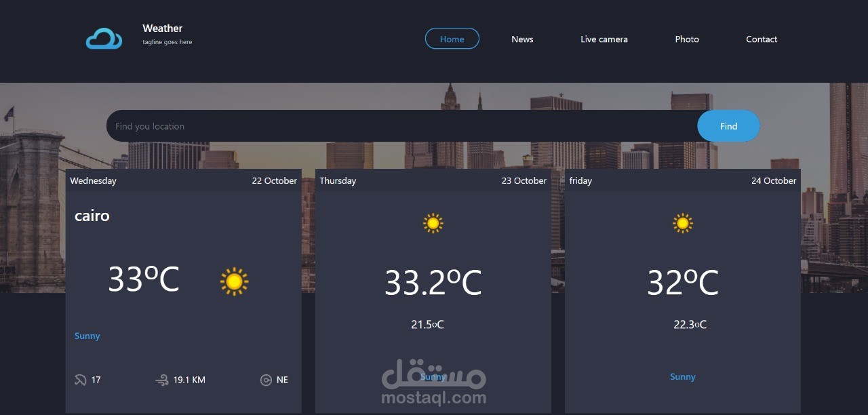Select the sun icon on Wednesday's card
This screenshot has height=415, width=868.
pyautogui.click(x=234, y=280)
